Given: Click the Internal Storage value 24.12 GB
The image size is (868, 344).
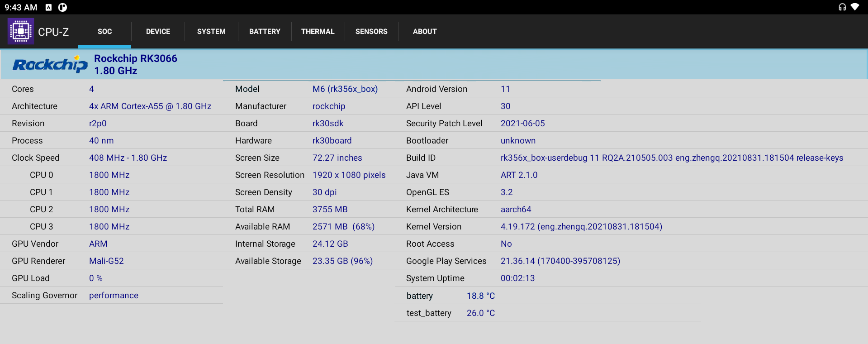Looking at the screenshot, I should 330,244.
